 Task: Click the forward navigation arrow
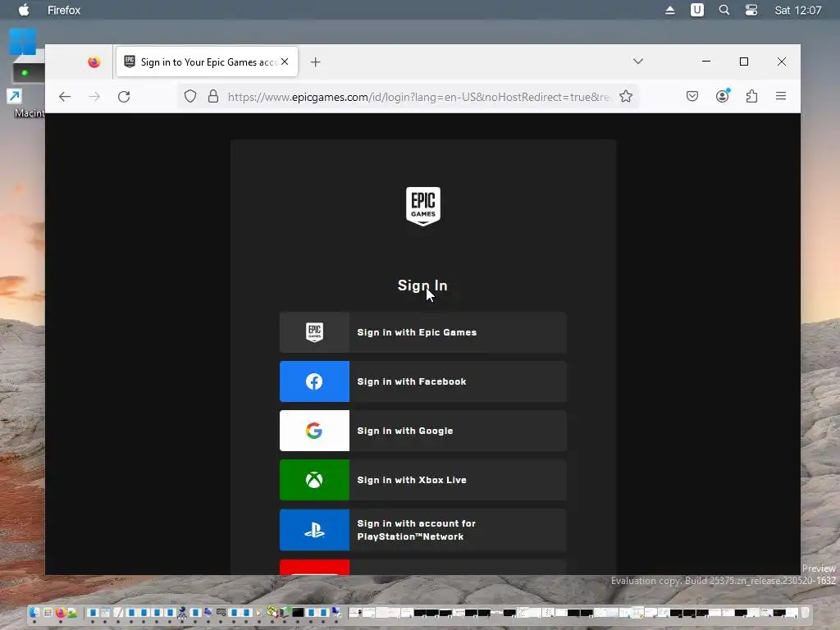tap(94, 97)
